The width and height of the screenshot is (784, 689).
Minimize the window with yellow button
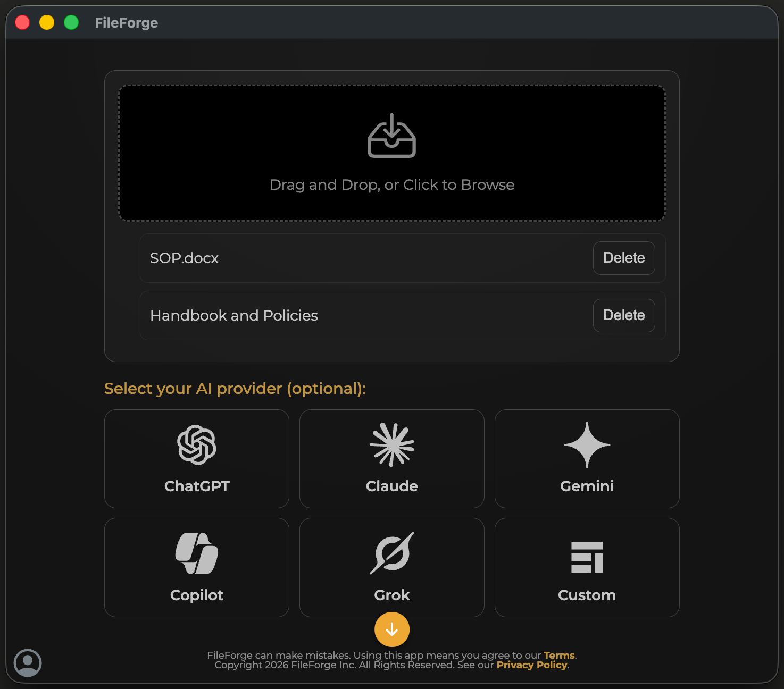47,22
